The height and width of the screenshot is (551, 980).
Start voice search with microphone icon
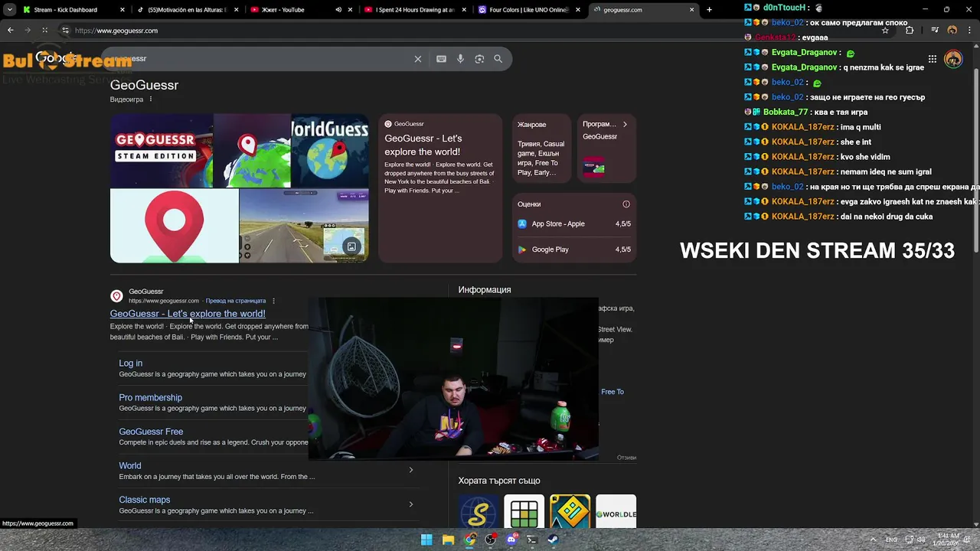(x=460, y=59)
